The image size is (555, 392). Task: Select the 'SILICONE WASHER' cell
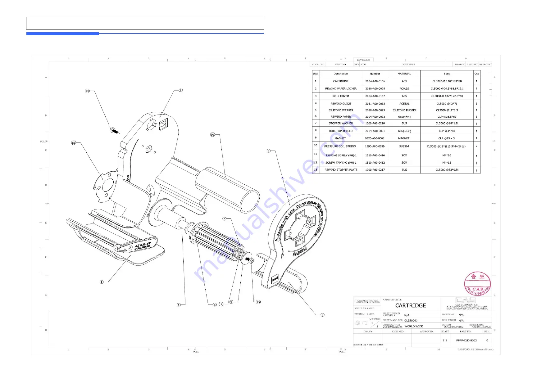point(341,110)
